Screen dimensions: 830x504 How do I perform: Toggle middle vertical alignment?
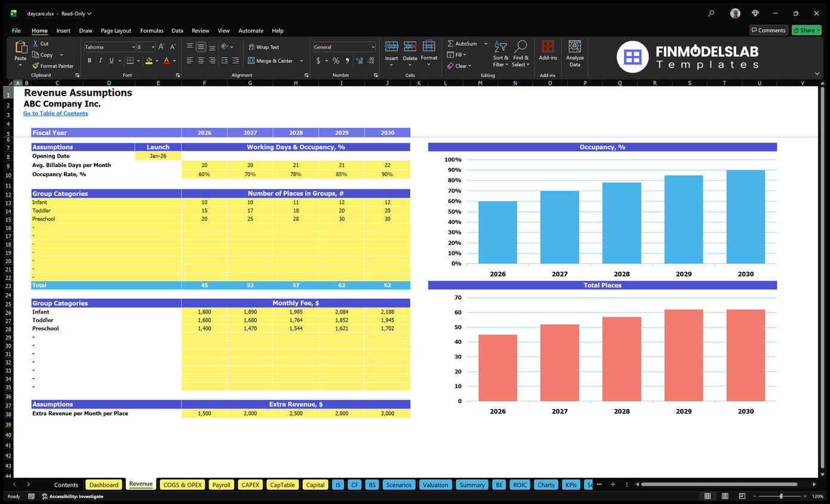[201, 47]
